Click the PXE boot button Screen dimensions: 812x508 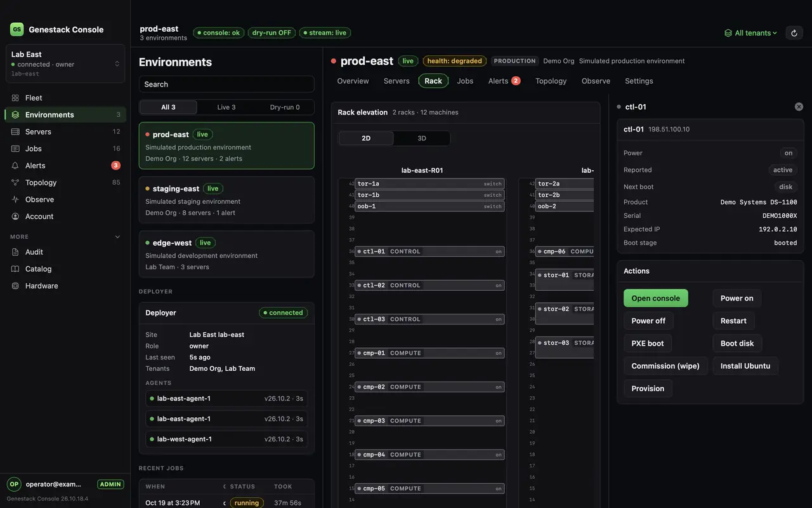coord(648,344)
